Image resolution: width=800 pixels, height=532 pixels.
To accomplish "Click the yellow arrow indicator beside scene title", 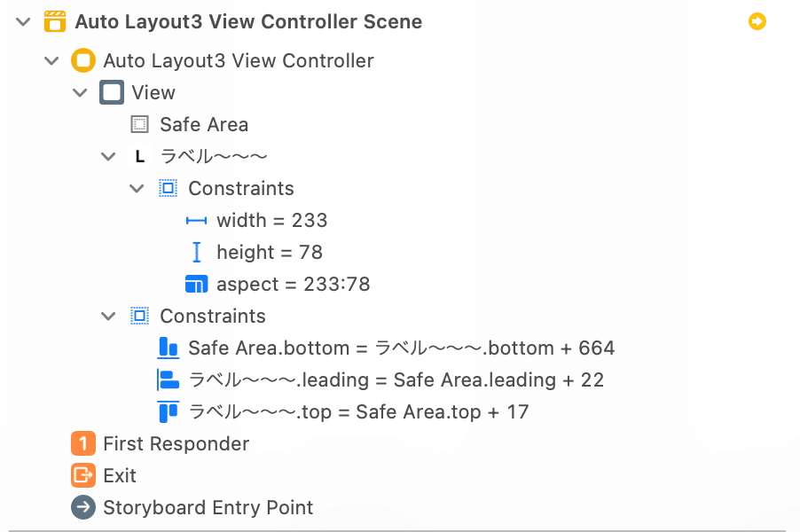I will (757, 21).
